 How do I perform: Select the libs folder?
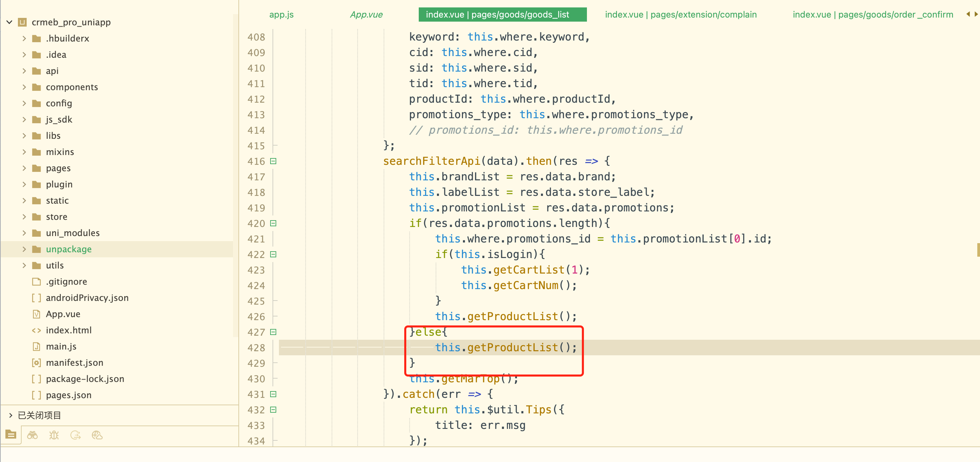click(53, 136)
